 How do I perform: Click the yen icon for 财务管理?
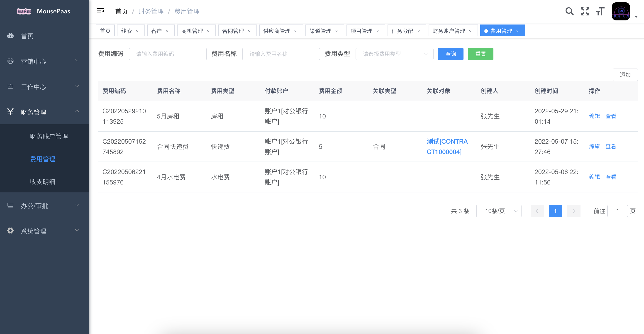pos(10,112)
